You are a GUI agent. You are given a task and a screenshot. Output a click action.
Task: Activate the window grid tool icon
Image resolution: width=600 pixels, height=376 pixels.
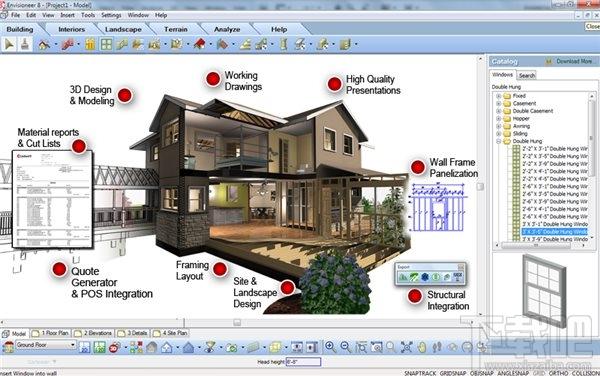(x=106, y=44)
